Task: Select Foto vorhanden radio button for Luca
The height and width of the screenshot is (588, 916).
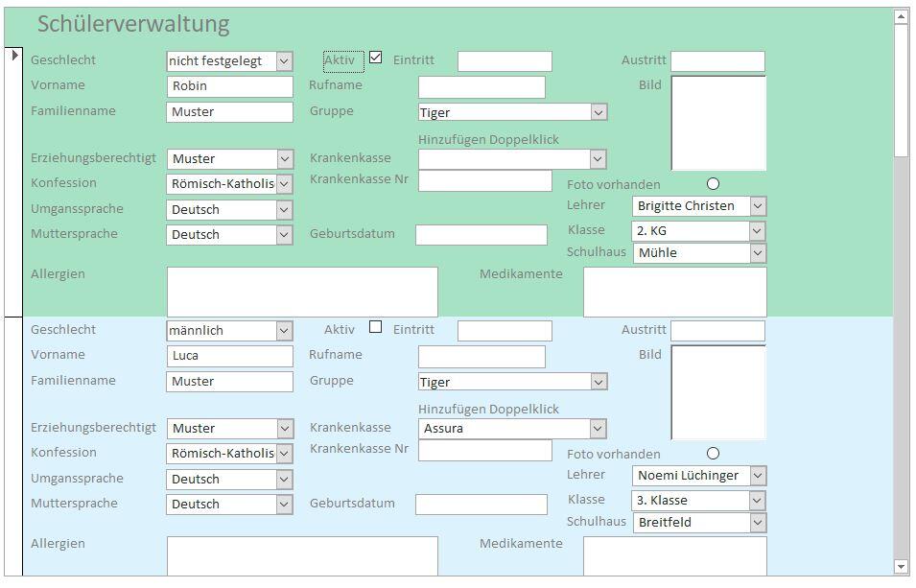Action: pos(713,454)
